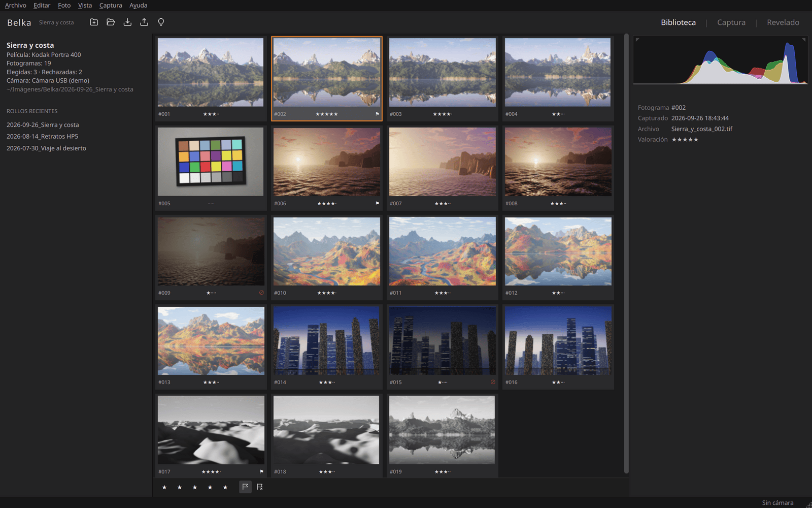Screen dimensions: 812x508
Task: Toggle the pick flag on frame #017
Action: 262,471
